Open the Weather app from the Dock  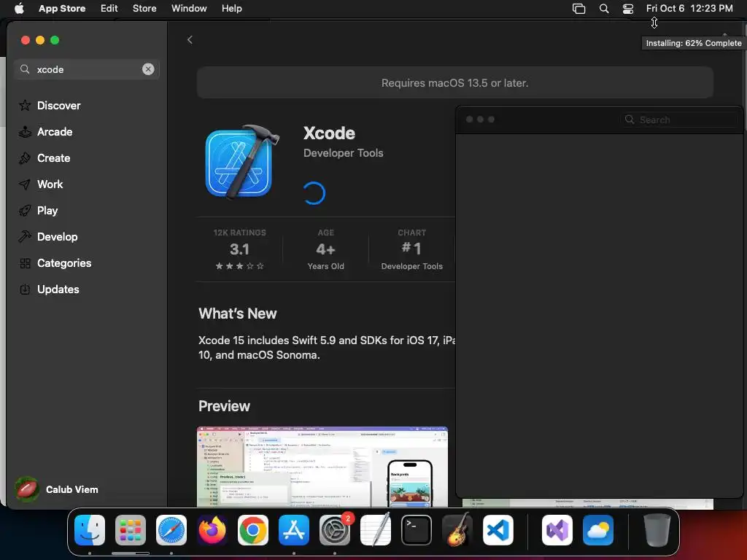point(598,530)
